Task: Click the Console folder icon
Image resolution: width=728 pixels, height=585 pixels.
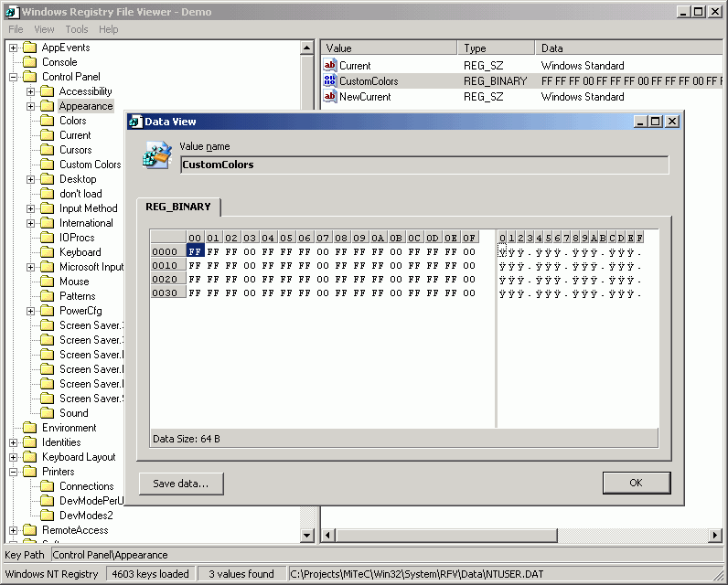Action: point(29,62)
